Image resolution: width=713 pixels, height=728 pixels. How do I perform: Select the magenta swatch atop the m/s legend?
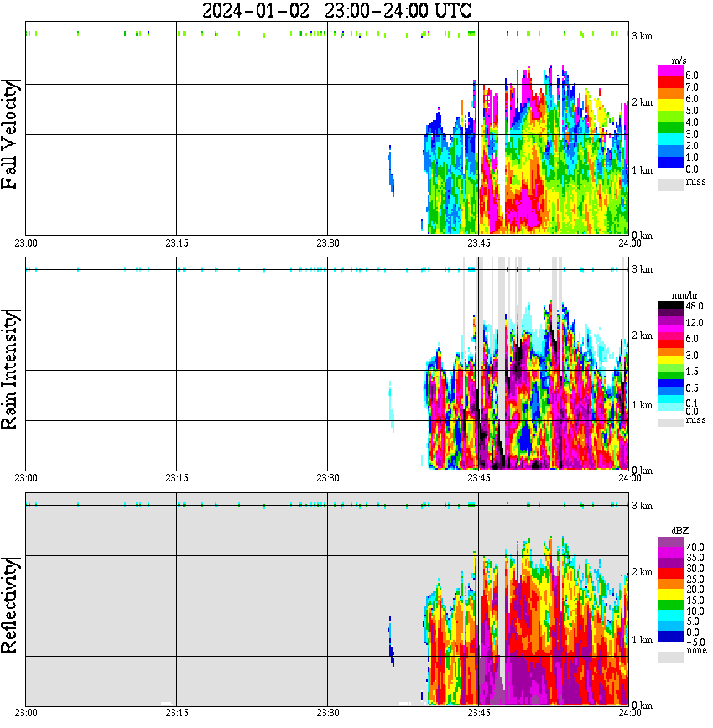point(670,71)
